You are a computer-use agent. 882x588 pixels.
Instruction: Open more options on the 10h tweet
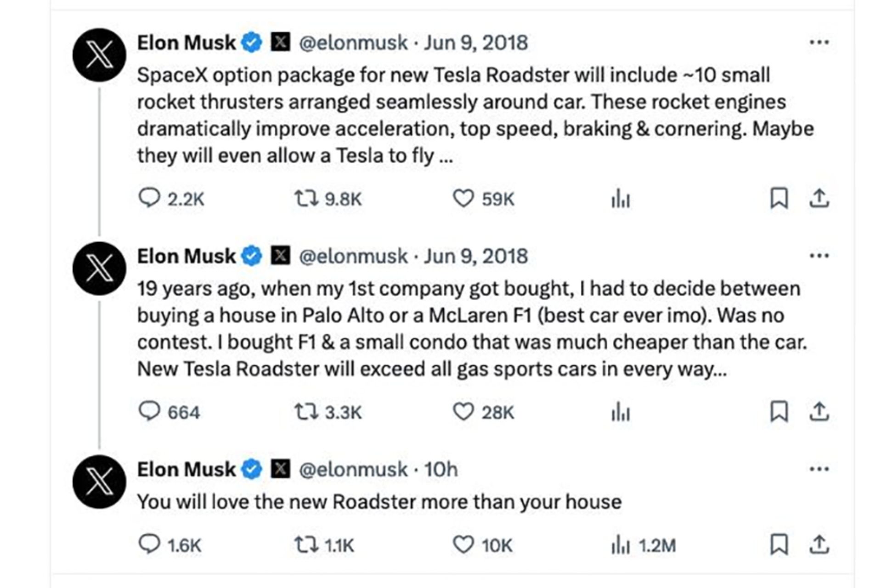point(819,469)
